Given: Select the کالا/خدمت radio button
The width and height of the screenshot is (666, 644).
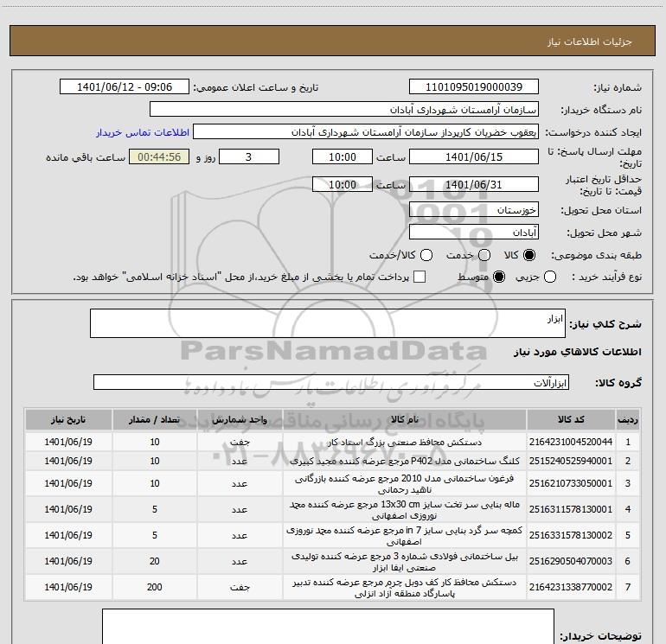Looking at the screenshot, I should 426,255.
